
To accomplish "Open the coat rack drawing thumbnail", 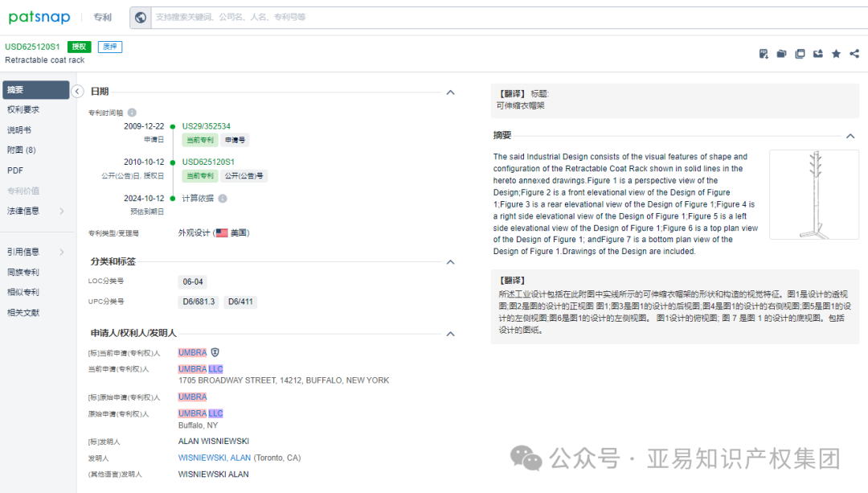I will pyautogui.click(x=813, y=195).
